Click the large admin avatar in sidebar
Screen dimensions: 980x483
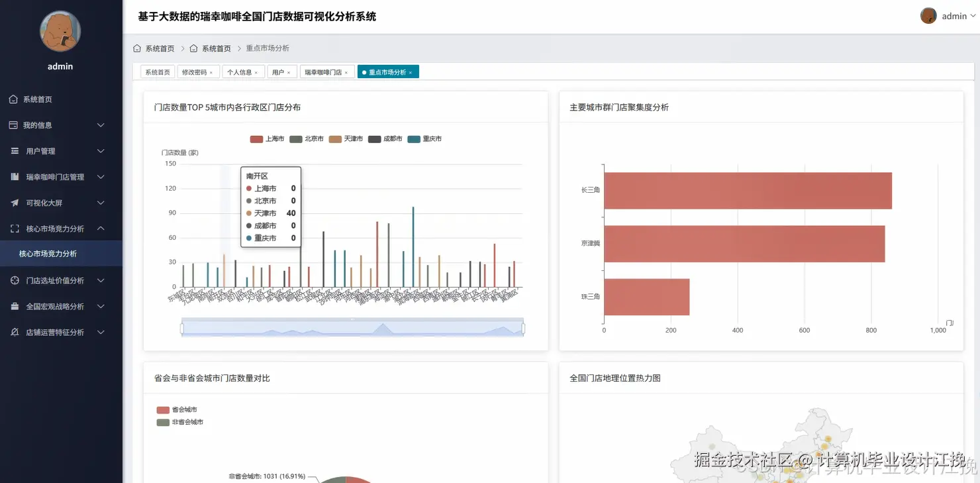tap(60, 31)
